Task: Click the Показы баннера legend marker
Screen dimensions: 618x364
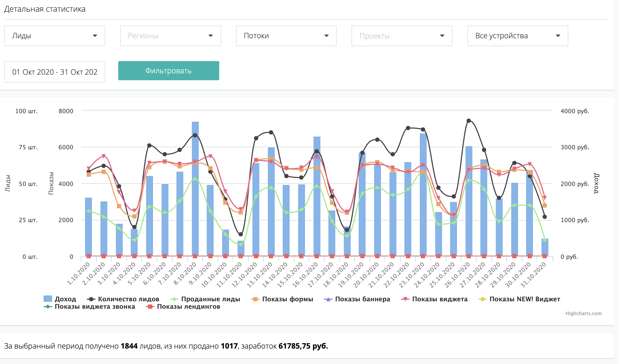Action: tap(328, 299)
